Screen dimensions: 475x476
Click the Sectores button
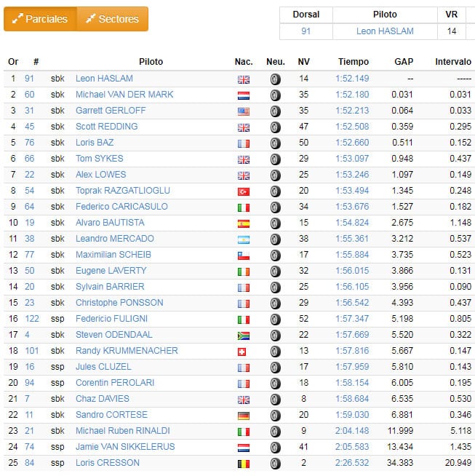point(112,19)
